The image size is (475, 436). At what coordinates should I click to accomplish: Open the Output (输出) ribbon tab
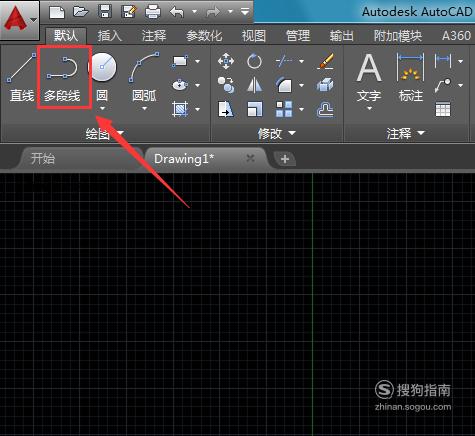click(x=342, y=35)
